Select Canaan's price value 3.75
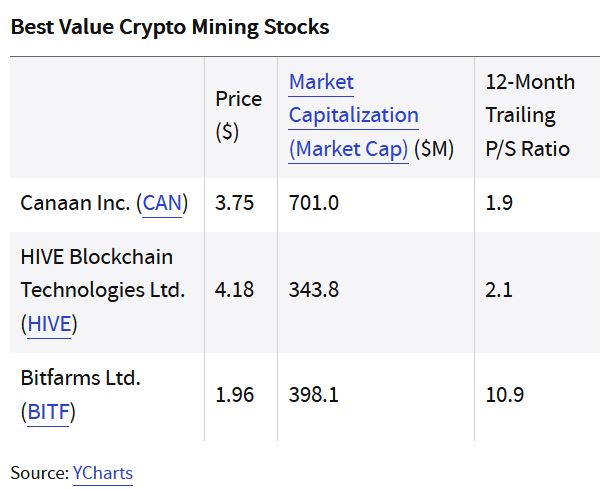 point(235,203)
